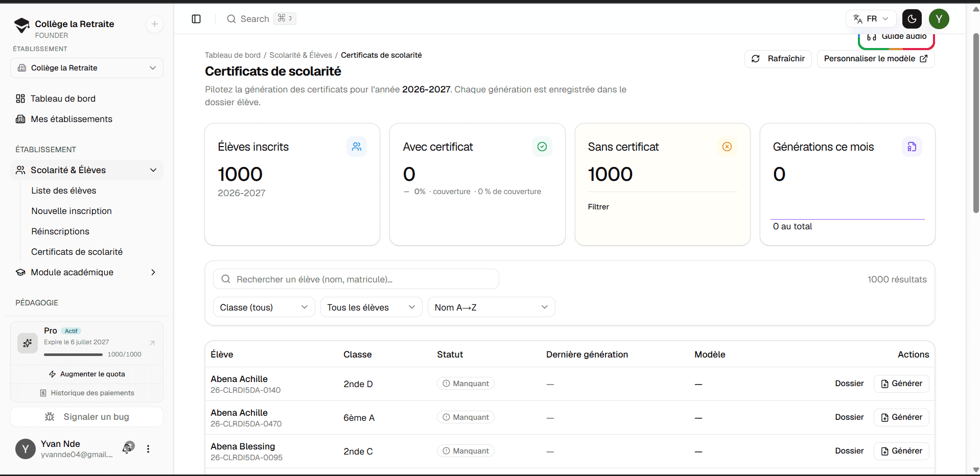The width and height of the screenshot is (980, 476).
Task: Switch to dark mode via moon icon
Action: point(912,19)
